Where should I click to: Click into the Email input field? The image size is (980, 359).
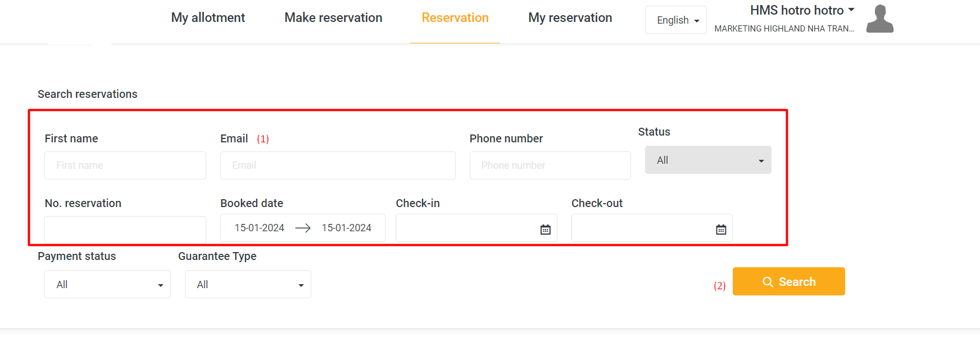pyautogui.click(x=338, y=165)
